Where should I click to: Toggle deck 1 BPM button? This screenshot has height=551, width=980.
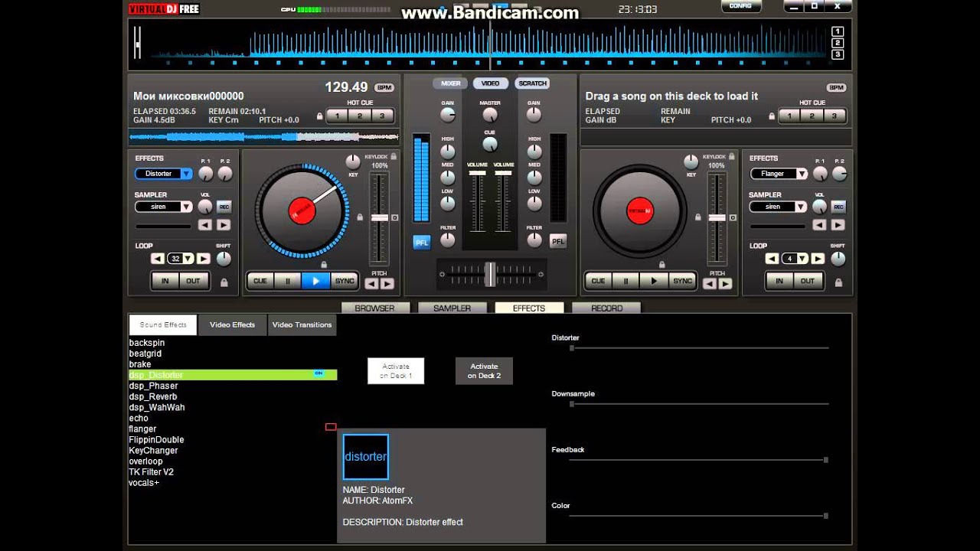coord(384,88)
